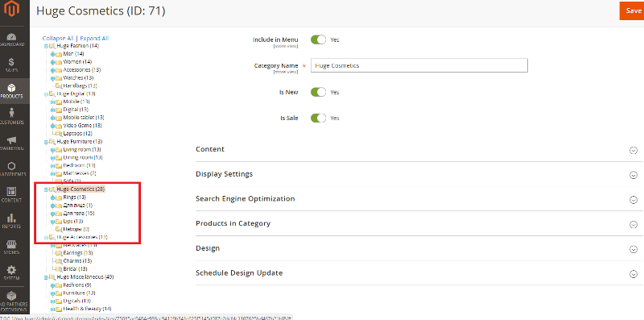Viewport: 644px width, 320px height.
Task: Collapse the Huge Furniture tree node
Action: tap(46, 142)
